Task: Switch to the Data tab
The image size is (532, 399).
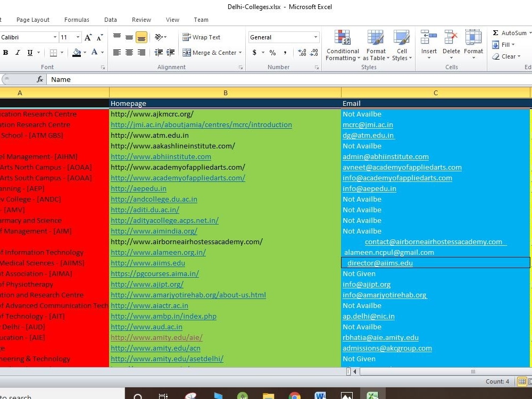Action: coord(111,20)
